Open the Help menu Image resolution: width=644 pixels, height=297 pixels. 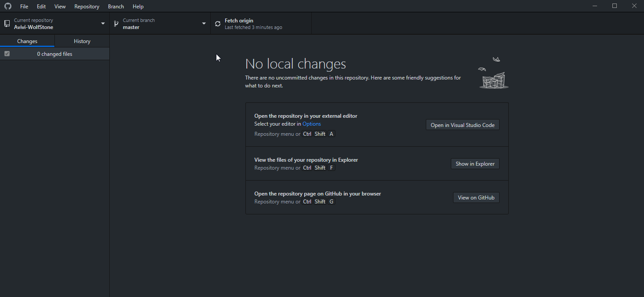pos(138,7)
